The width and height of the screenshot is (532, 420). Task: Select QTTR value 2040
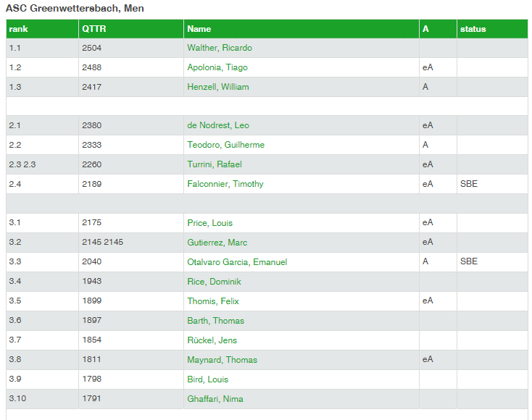(x=91, y=261)
